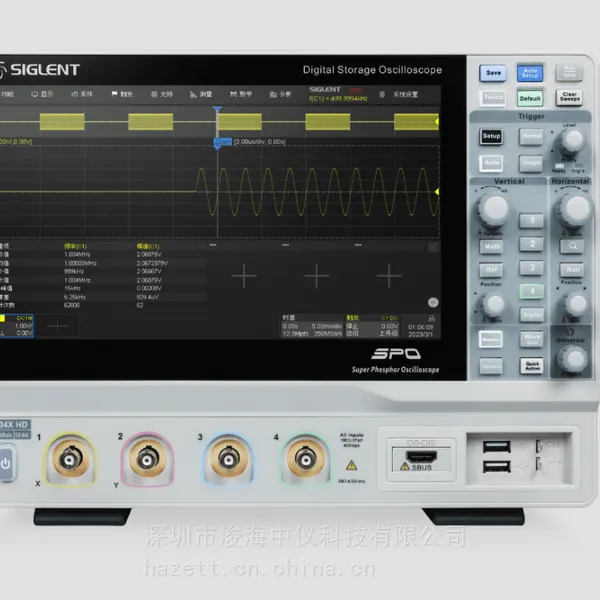
Task: Toggle Roll mode in Horizontal section
Action: (x=572, y=270)
